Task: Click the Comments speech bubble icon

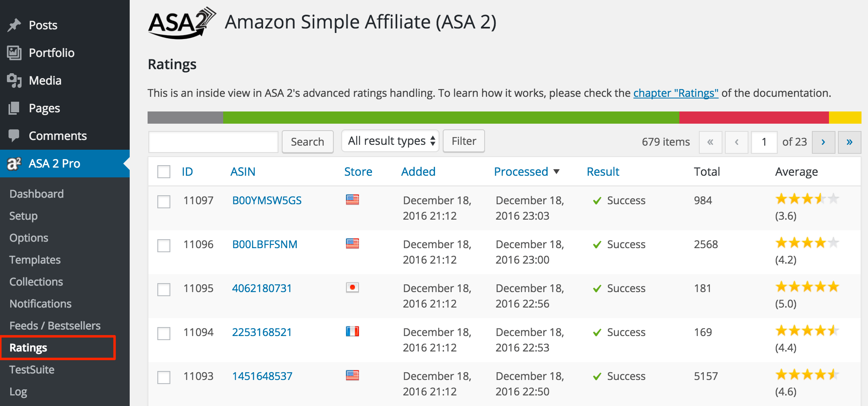Action: (15, 135)
